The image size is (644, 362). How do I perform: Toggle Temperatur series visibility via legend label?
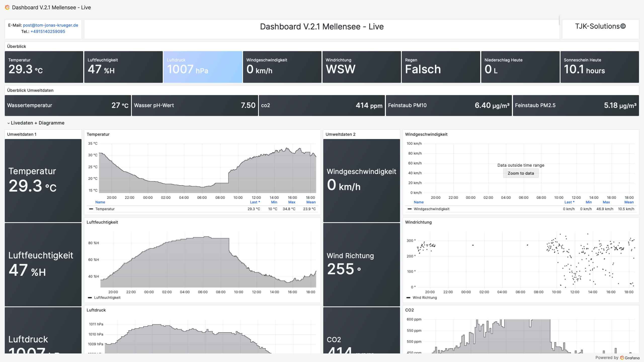click(105, 209)
